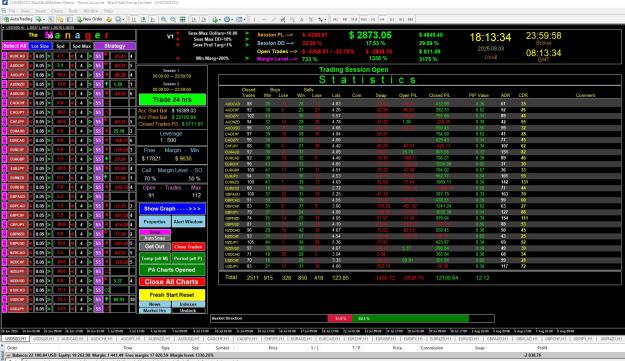Toggle the pink select box for NZDUSD
The image size is (625, 361).
pyautogui.click(x=4, y=281)
